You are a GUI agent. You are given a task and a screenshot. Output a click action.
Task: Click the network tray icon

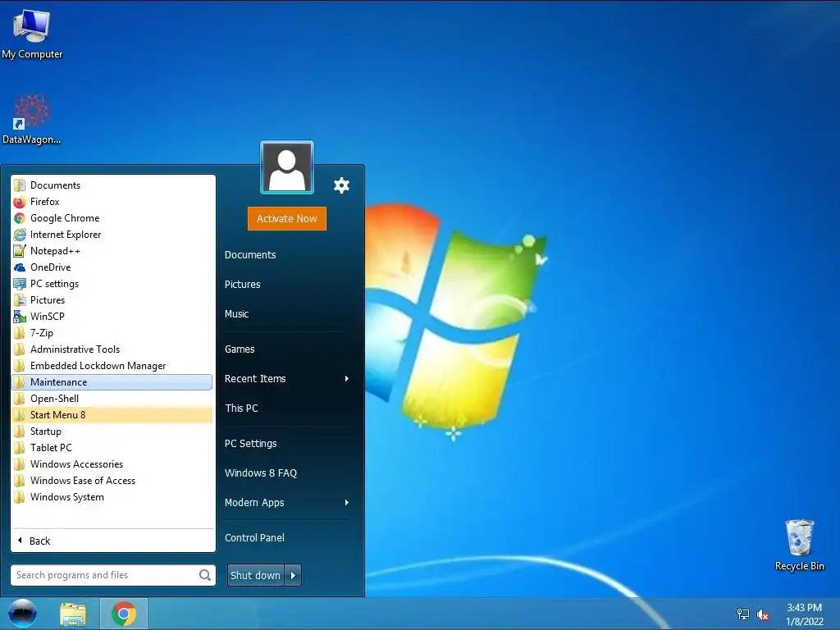coord(743,614)
